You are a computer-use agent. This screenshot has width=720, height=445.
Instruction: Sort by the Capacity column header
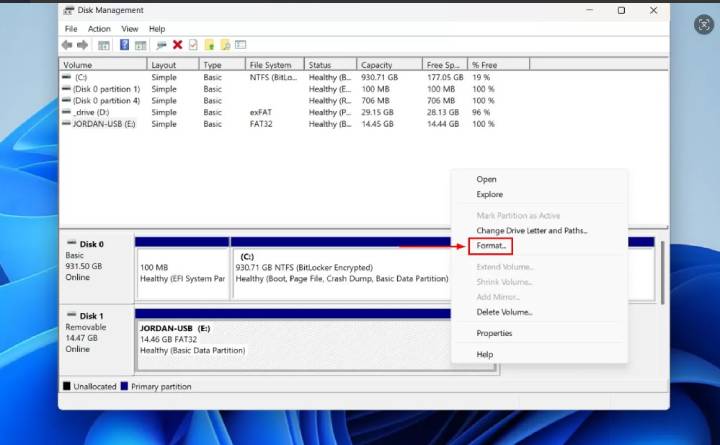(389, 65)
